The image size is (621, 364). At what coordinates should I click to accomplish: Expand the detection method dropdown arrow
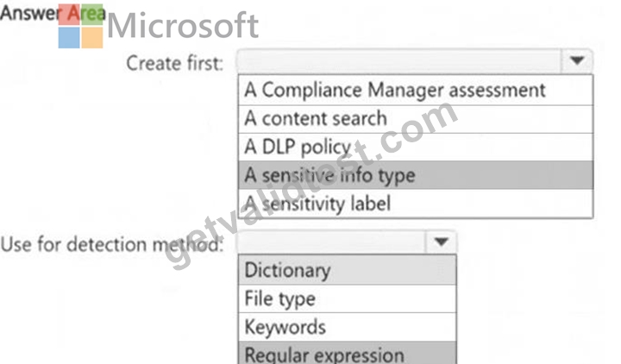(x=441, y=242)
